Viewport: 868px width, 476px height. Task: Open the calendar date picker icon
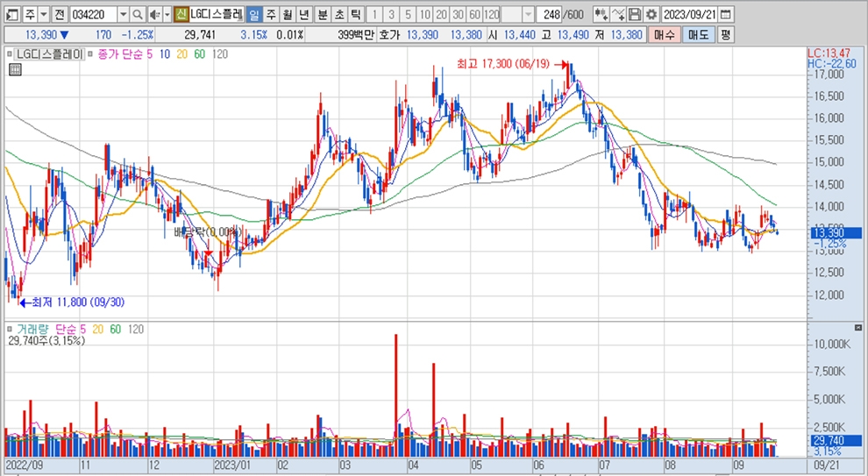[x=724, y=15]
